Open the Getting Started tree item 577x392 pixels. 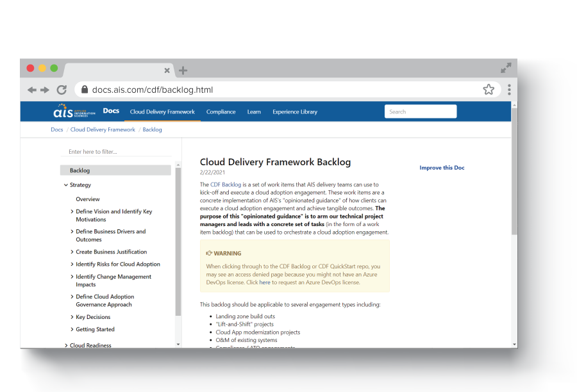click(95, 329)
